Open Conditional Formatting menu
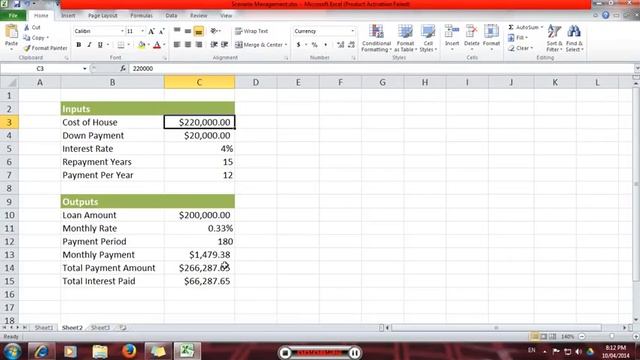640x360 pixels. pos(376,38)
